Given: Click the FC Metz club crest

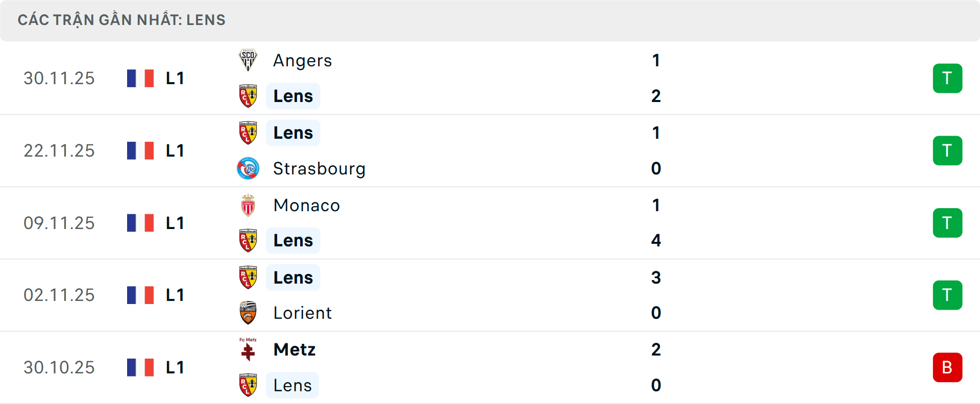Looking at the screenshot, I should (x=248, y=349).
